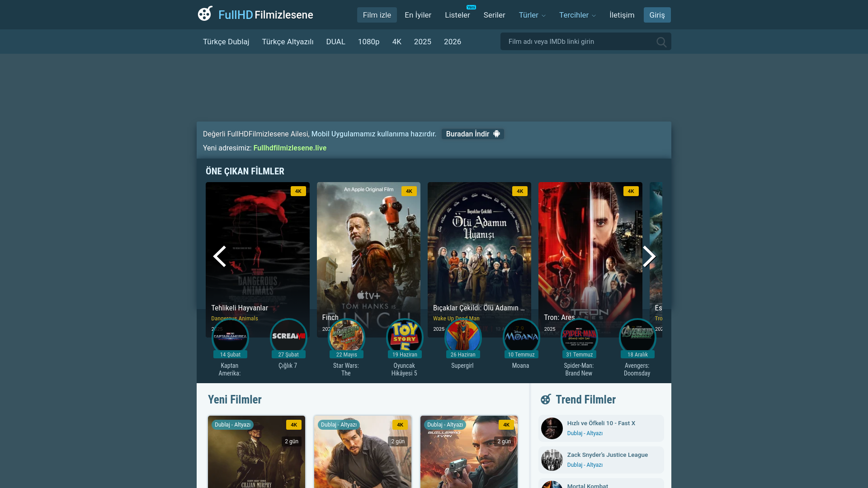
Task: Click the Yeni Filmler heading
Action: pos(235,399)
